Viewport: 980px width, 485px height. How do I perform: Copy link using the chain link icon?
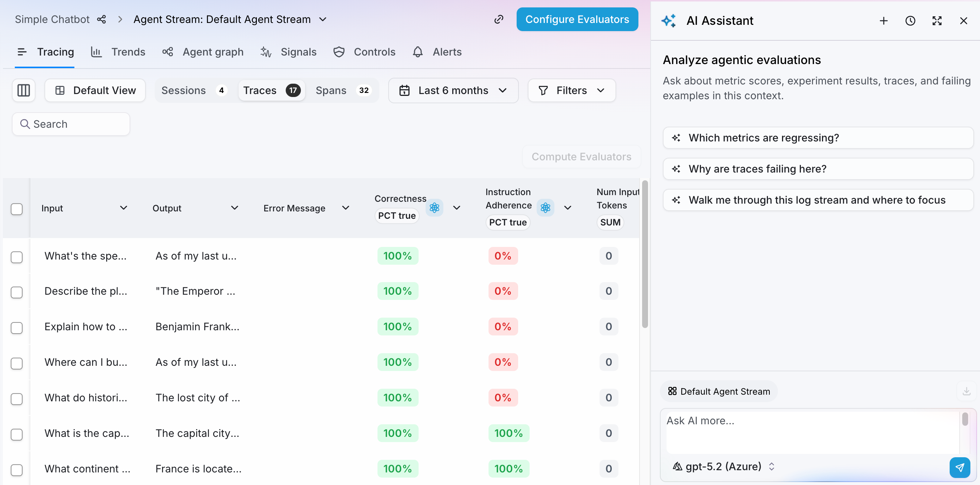[499, 19]
